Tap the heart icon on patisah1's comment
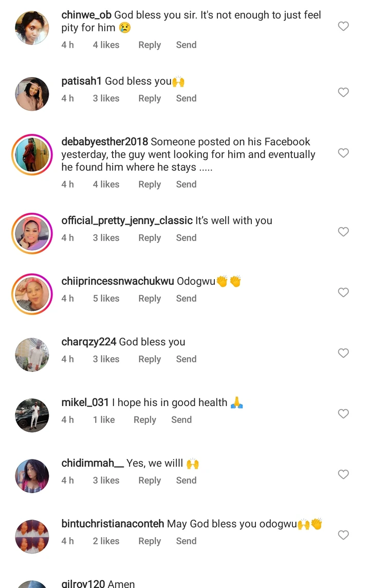 point(343,93)
